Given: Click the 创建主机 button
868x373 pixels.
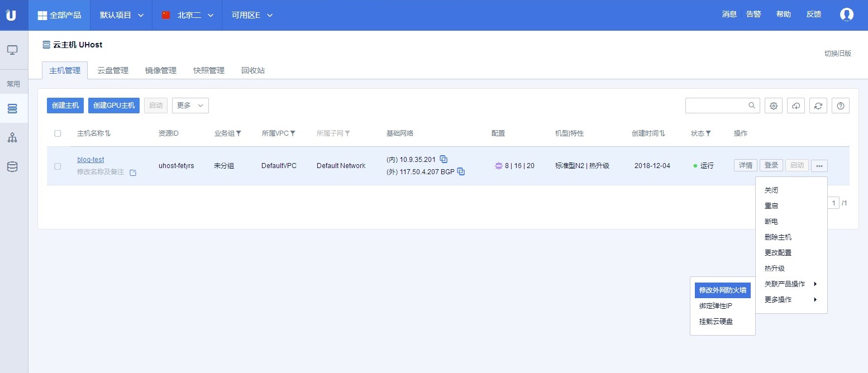Looking at the screenshot, I should pos(65,106).
